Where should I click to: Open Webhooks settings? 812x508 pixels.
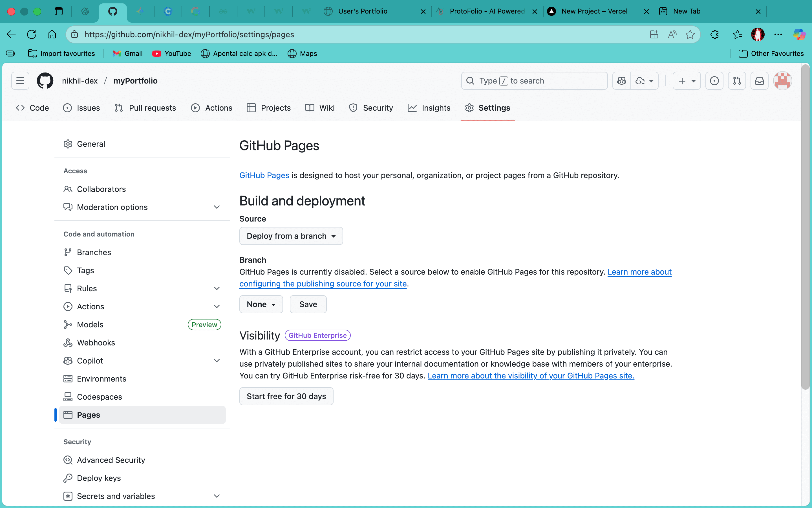[142, 342]
